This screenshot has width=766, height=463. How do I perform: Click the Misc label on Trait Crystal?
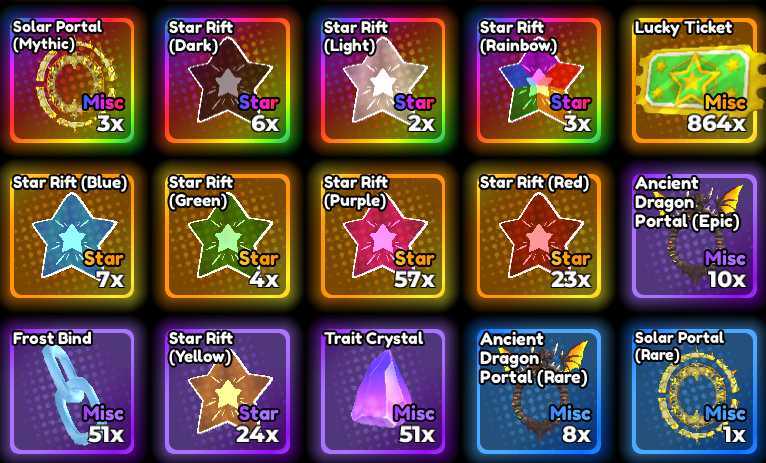pos(414,413)
